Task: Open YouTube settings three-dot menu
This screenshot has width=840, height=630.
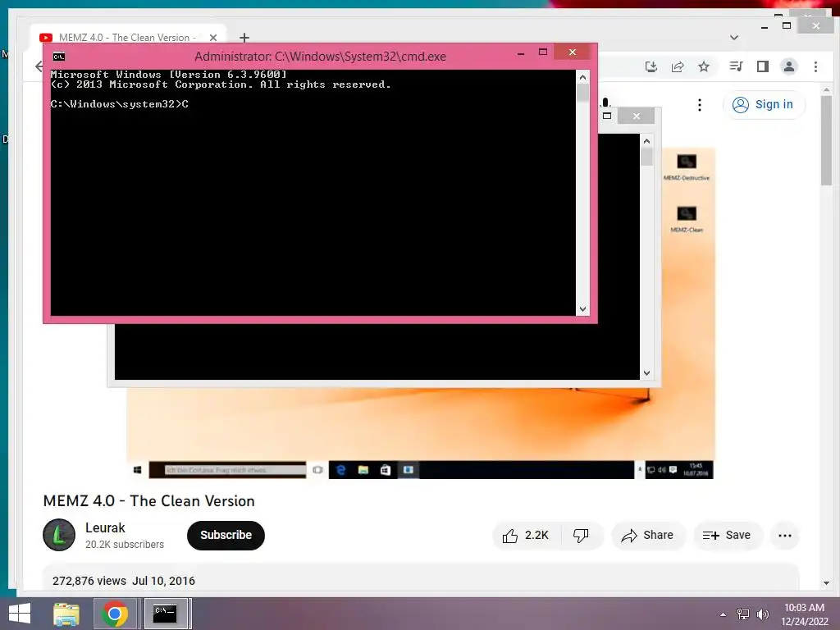Action: point(699,105)
